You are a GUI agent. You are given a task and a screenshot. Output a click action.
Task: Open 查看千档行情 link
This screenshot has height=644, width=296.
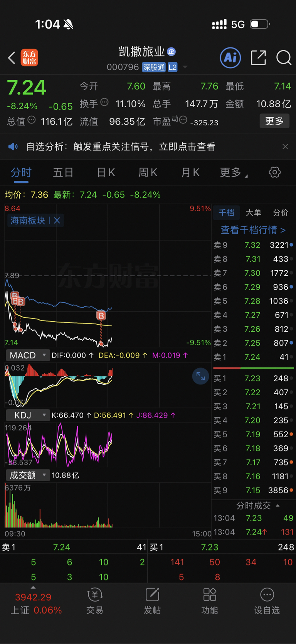point(253,230)
